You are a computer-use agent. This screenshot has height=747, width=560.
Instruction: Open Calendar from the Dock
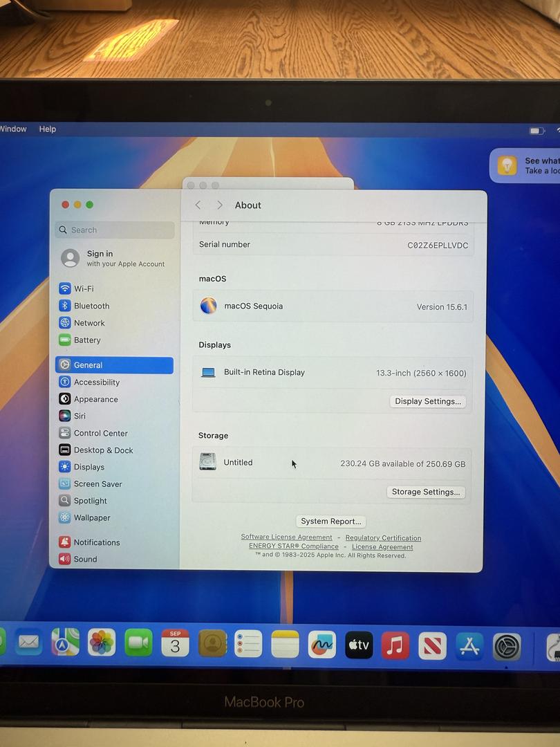click(x=175, y=643)
